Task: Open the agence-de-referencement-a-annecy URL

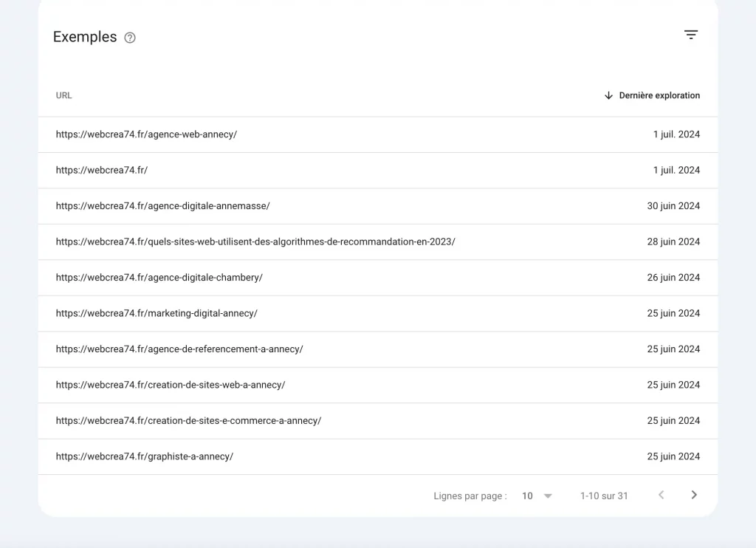Action: tap(179, 349)
